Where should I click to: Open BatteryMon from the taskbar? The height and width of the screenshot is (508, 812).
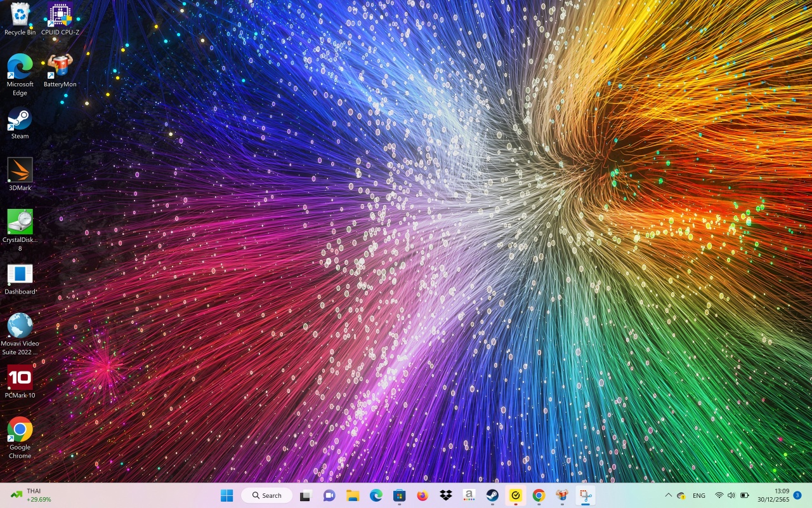[x=562, y=495]
